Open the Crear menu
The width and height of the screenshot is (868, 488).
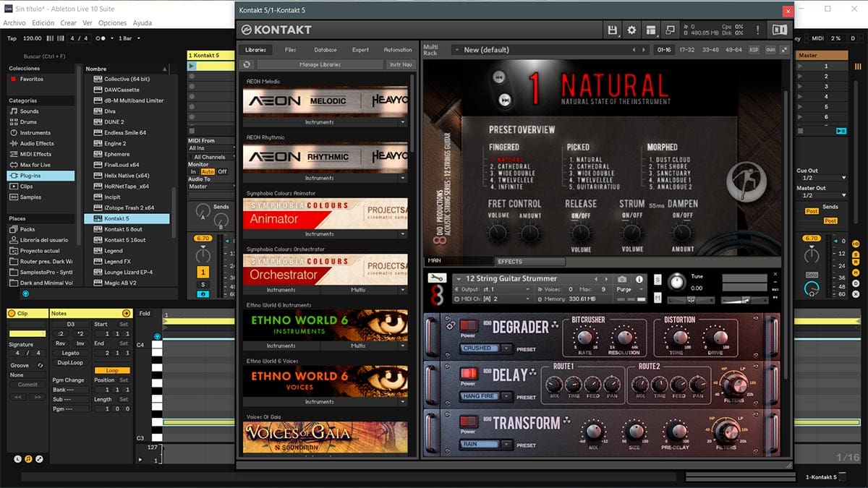tap(68, 23)
